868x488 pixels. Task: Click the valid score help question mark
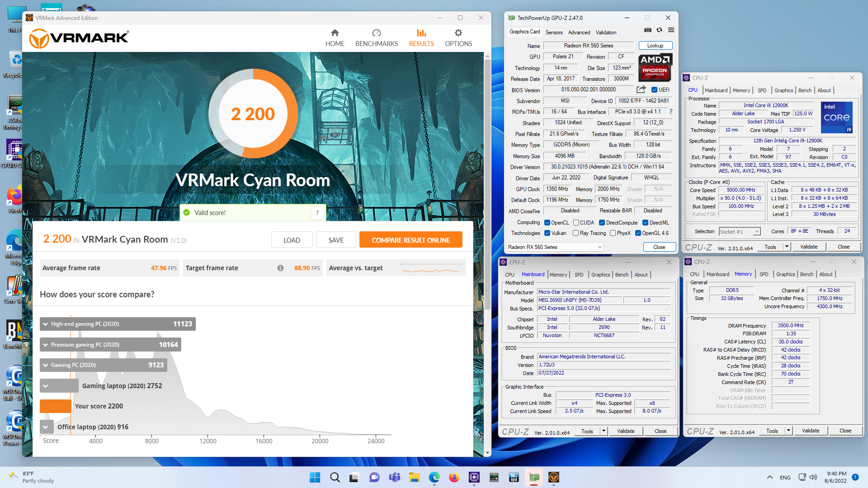(x=317, y=213)
